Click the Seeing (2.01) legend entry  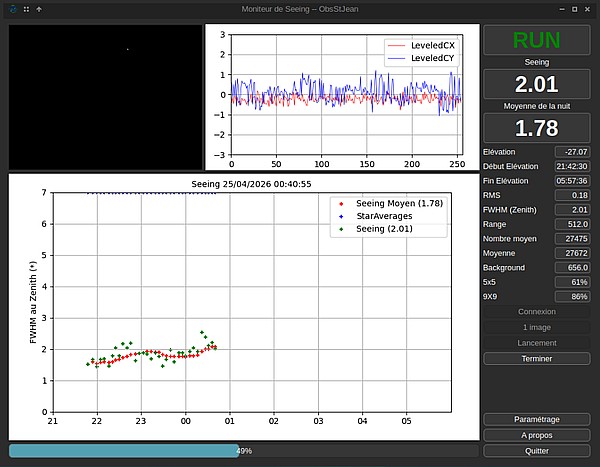[x=376, y=229]
